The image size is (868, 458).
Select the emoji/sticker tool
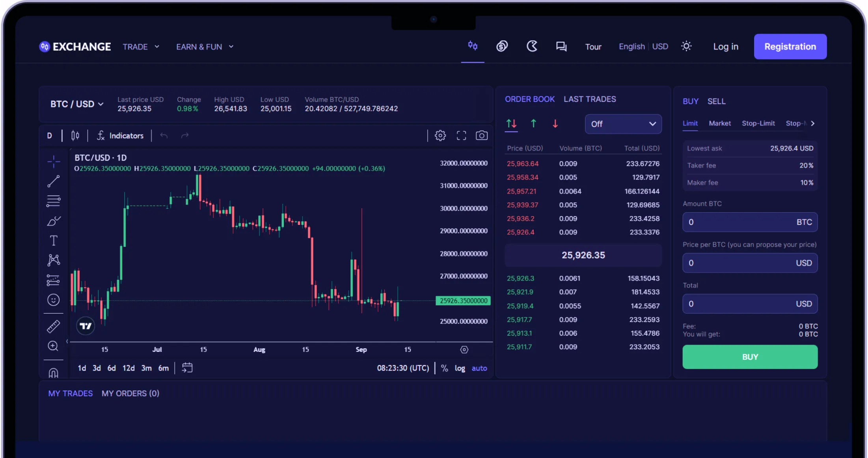pos(53,299)
